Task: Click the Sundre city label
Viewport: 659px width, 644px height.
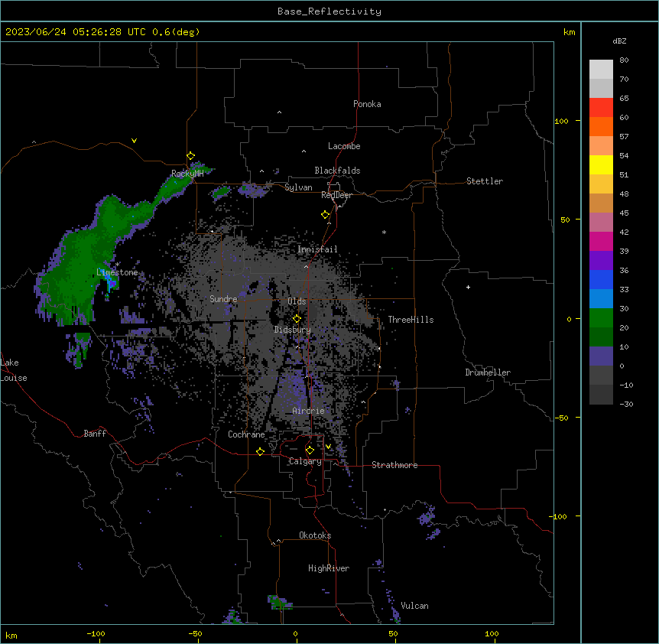Action: (x=223, y=299)
